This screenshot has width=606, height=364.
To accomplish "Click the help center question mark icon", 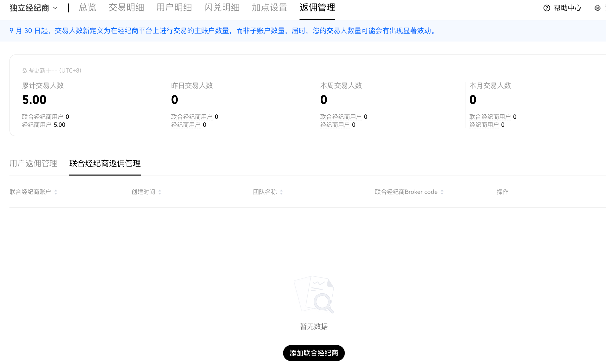I will [547, 8].
